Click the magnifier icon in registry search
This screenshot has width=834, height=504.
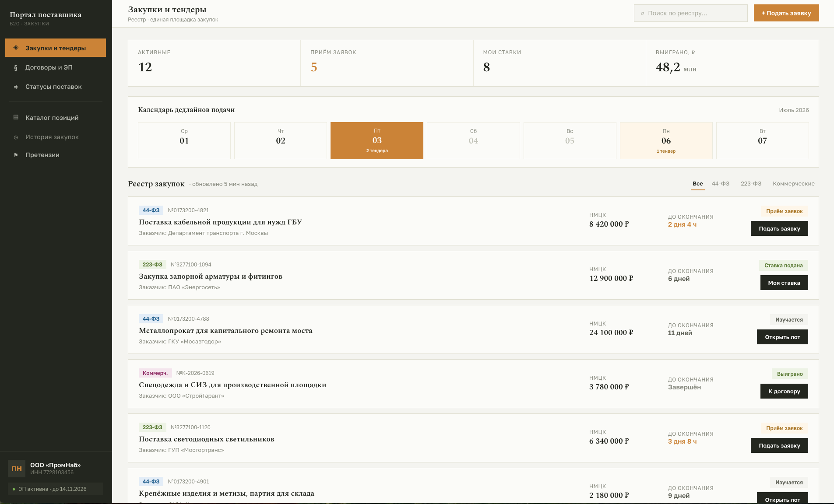click(643, 14)
